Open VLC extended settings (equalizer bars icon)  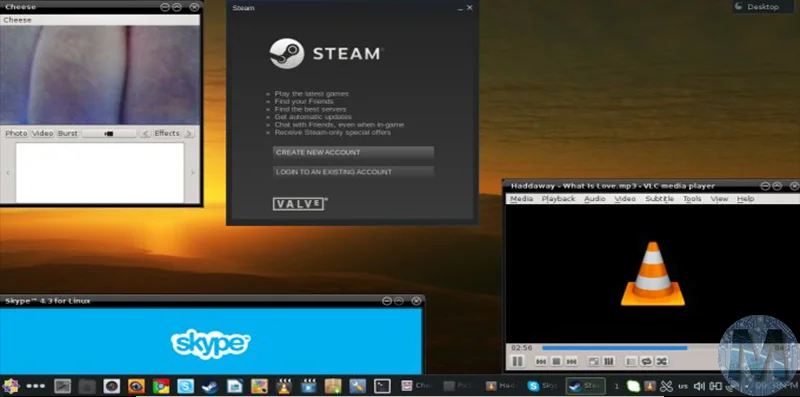(x=608, y=361)
